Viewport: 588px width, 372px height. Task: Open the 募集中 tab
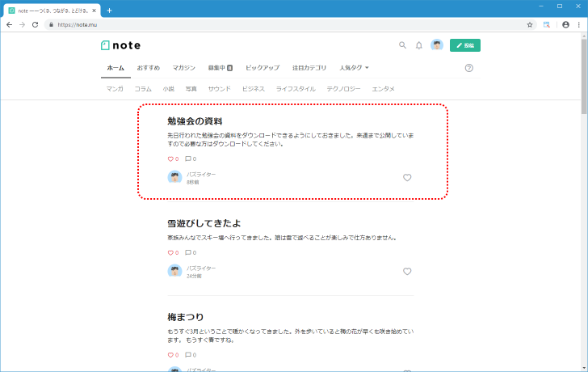coord(220,68)
